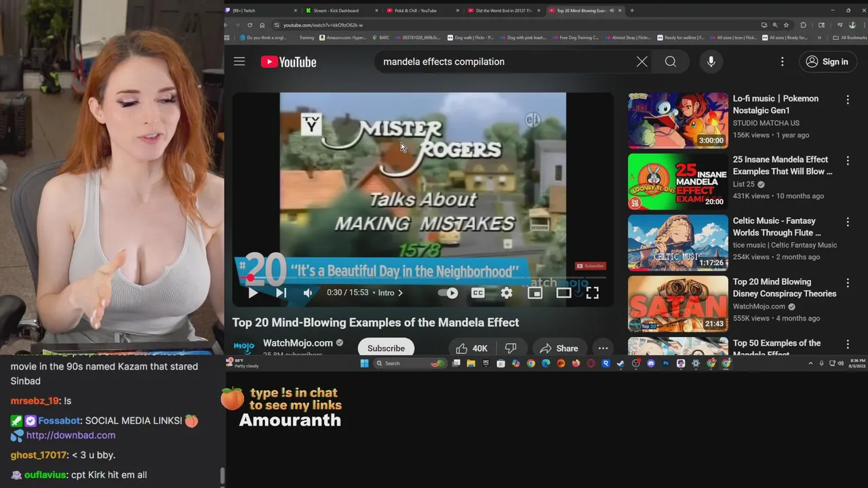Screen dimensions: 868x488
Task: Switch to Poké & Chill YouTube tab
Action: click(420, 10)
